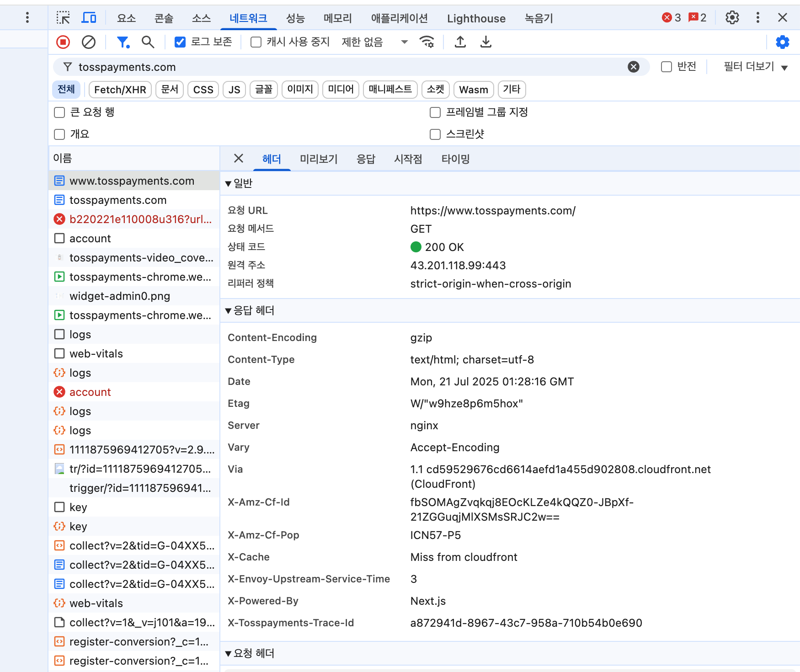Image resolution: width=800 pixels, height=672 pixels.
Task: Enable 개요 overview checkbox
Action: coord(59,134)
